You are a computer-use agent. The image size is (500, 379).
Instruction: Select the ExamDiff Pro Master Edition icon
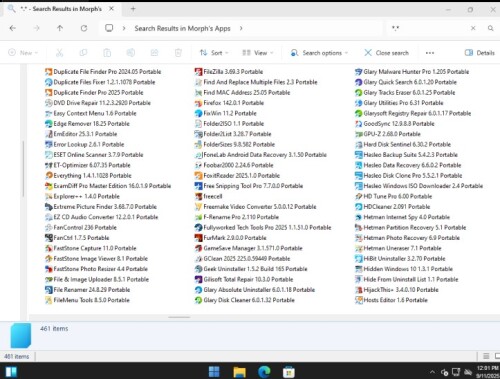49,186
